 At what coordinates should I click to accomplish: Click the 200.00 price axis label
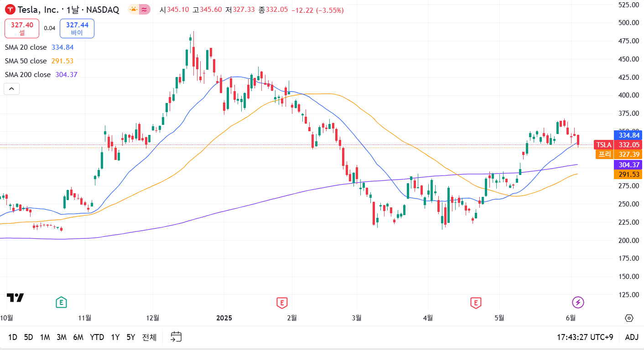[628, 240]
